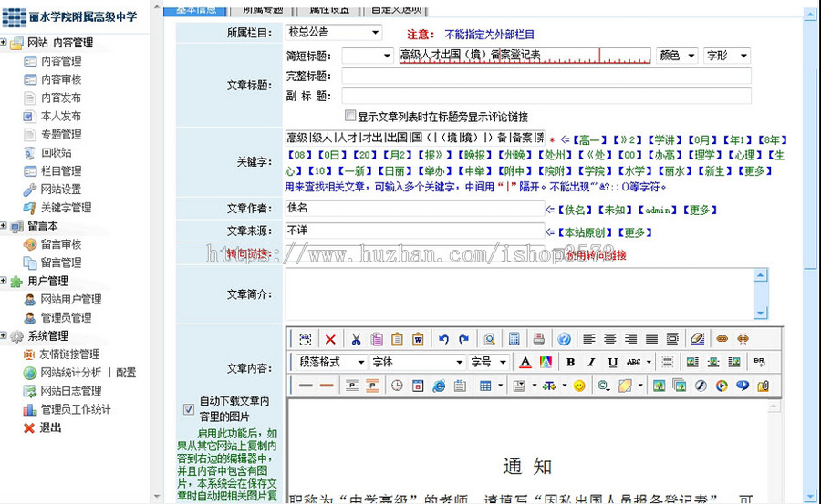The width and height of the screenshot is (821, 504).
Task: Open the 字形 dropdown
Action: (x=727, y=56)
